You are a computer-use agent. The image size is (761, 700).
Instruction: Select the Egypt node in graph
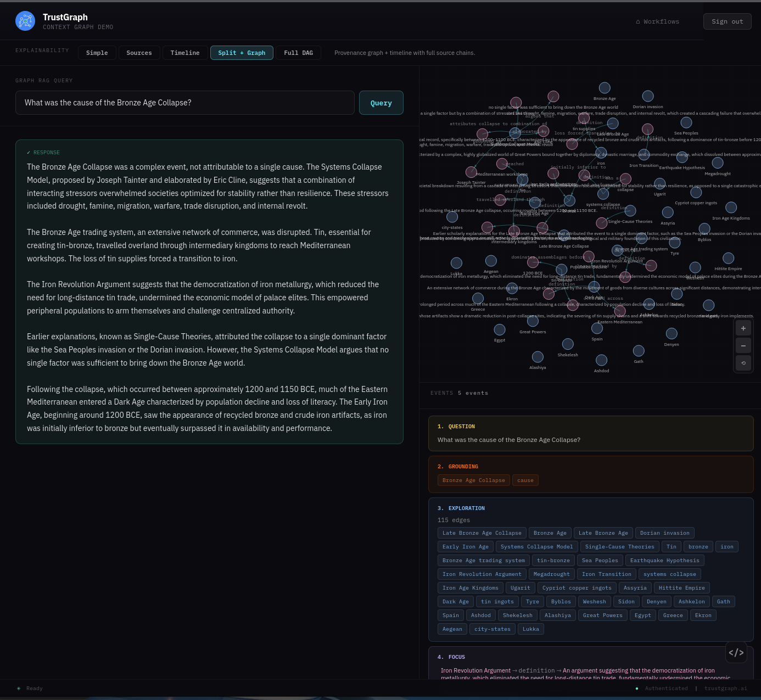500,329
